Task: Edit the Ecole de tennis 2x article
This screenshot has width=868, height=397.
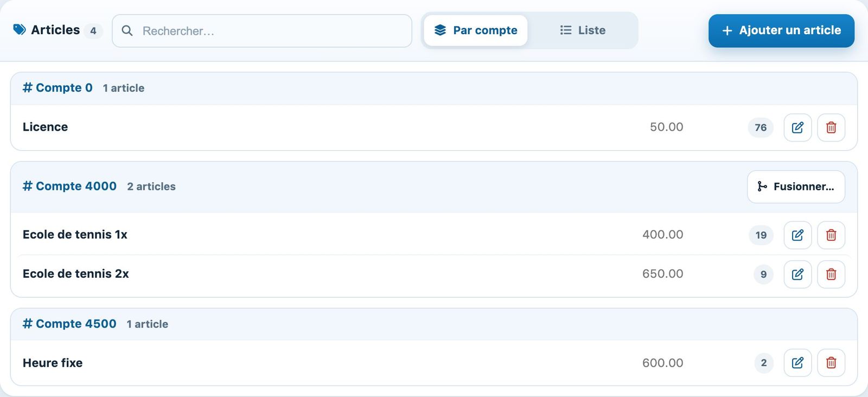Action: coord(797,274)
